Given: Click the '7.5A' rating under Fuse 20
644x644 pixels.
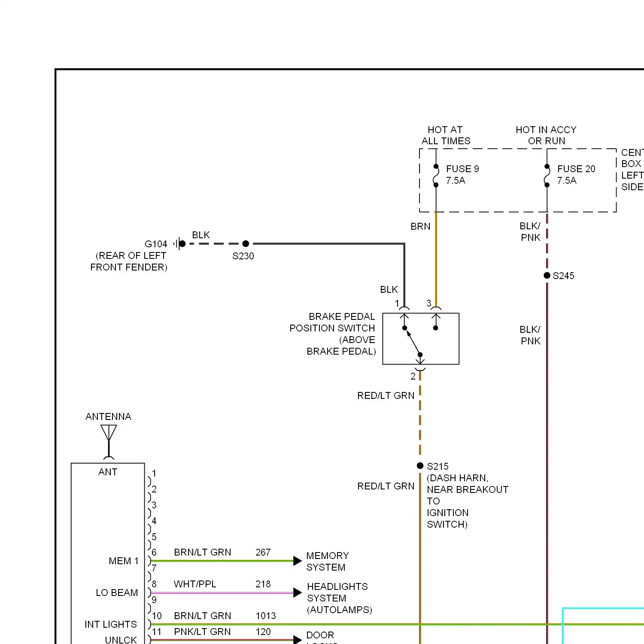Looking at the screenshot, I should [x=567, y=180].
